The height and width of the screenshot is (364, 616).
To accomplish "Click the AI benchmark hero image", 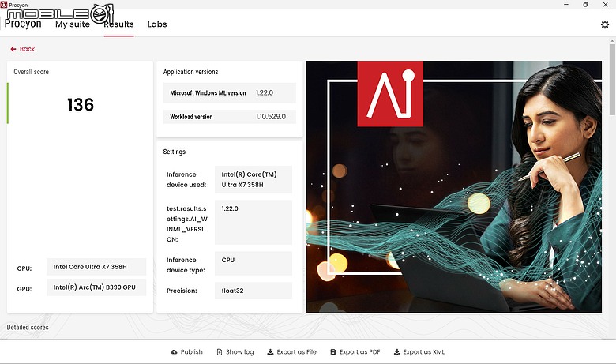I will pos(454,186).
